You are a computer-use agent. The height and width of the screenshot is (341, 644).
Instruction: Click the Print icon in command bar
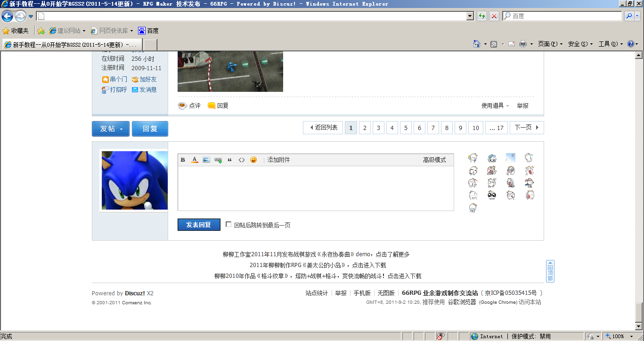pos(522,44)
